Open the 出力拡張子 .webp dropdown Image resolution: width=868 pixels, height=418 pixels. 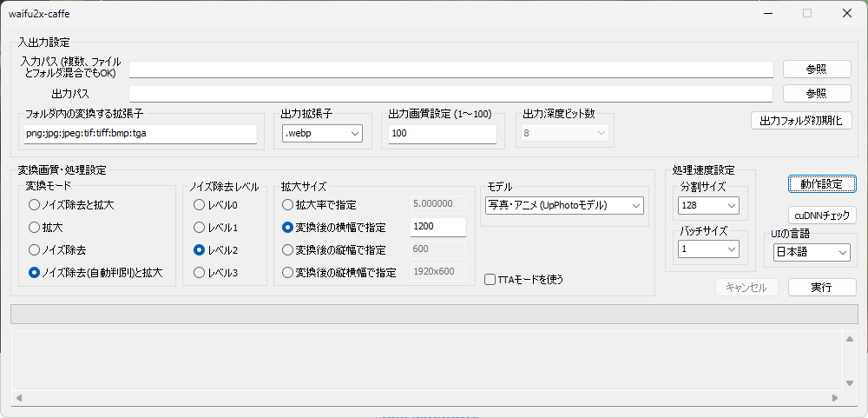(x=321, y=134)
